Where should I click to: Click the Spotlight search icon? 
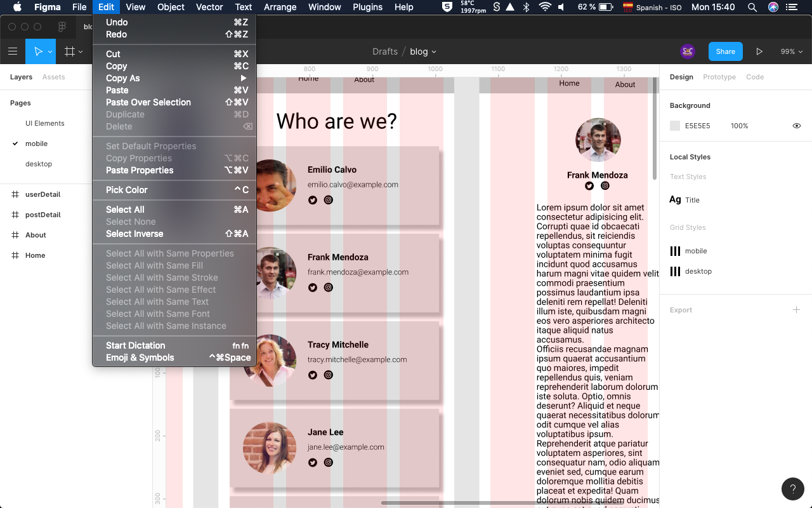coord(752,7)
